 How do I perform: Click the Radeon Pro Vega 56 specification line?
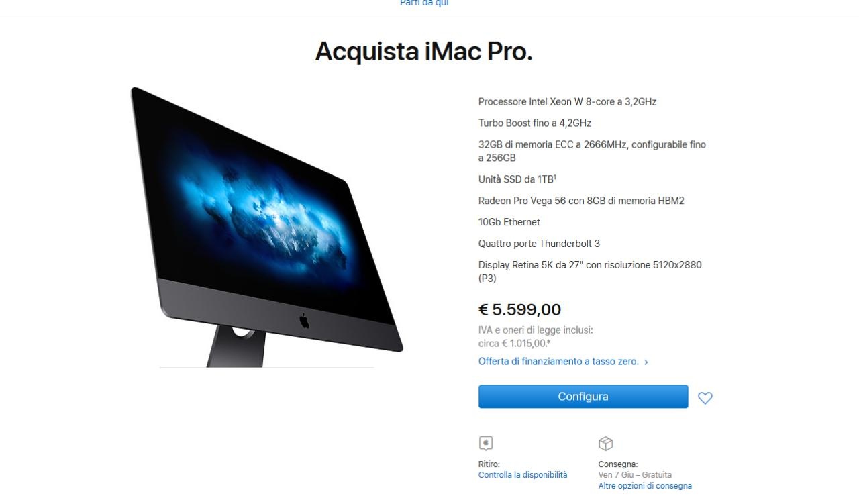pos(581,201)
